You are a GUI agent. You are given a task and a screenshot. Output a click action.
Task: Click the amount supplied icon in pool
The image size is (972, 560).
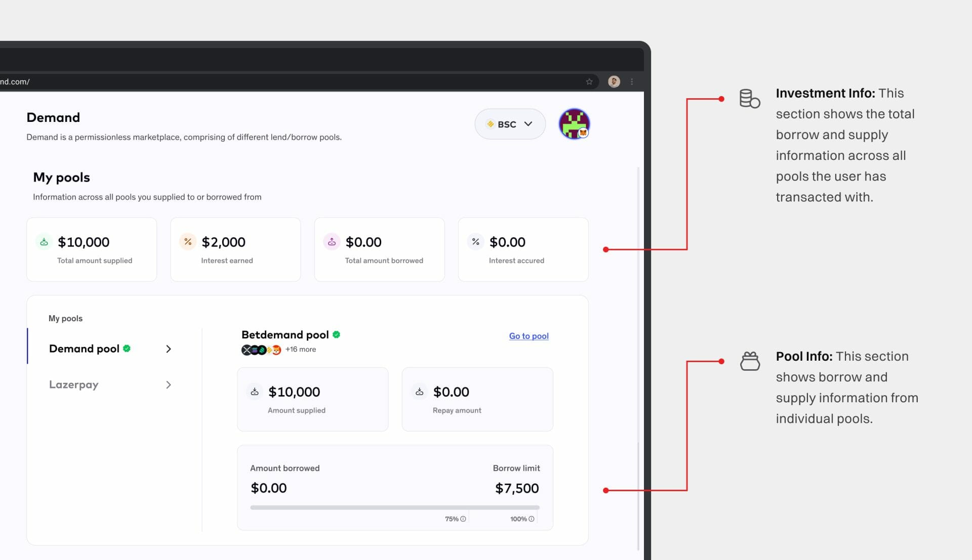(x=255, y=391)
